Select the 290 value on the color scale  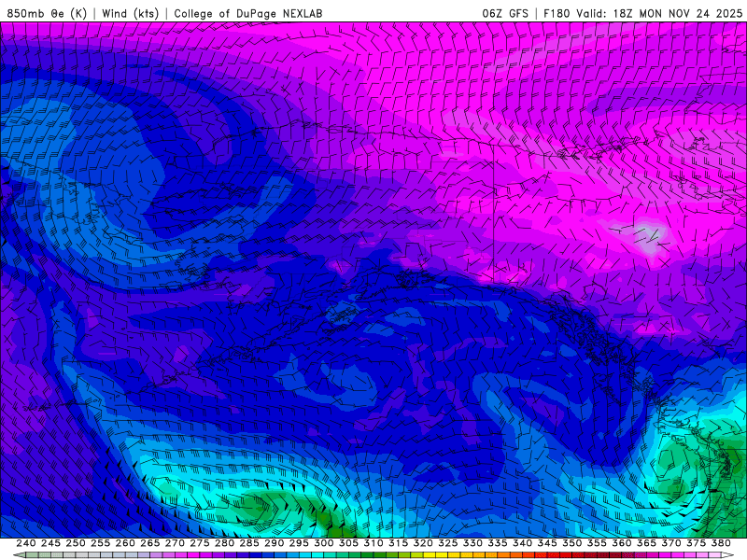[x=274, y=543]
